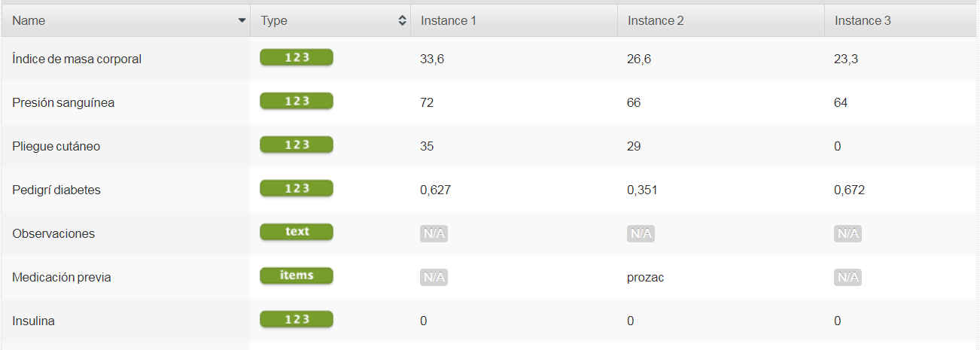Click Presión sanguínea value 64
Screen dimensions: 980x350
pyautogui.click(x=841, y=102)
